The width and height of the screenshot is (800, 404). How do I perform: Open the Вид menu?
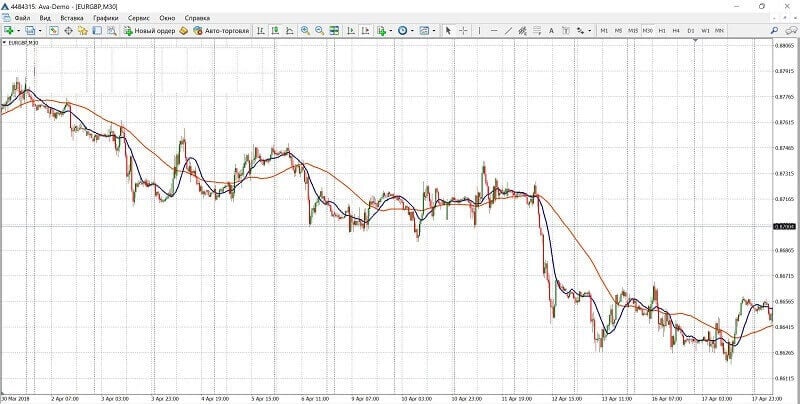(x=45, y=18)
